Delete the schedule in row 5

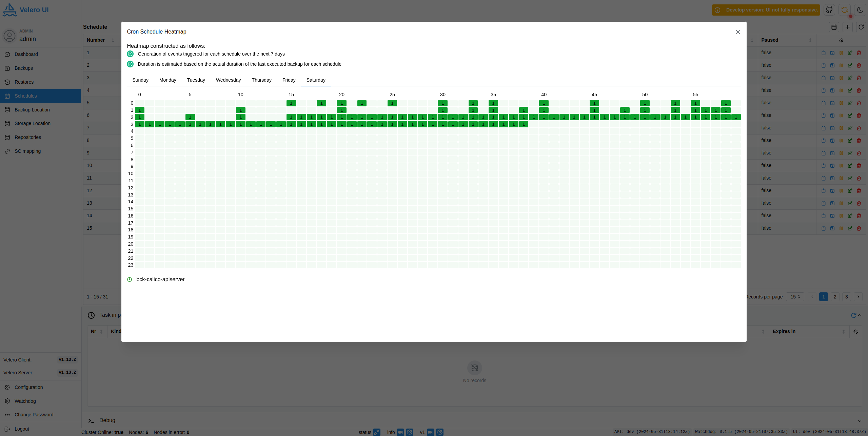859,103
